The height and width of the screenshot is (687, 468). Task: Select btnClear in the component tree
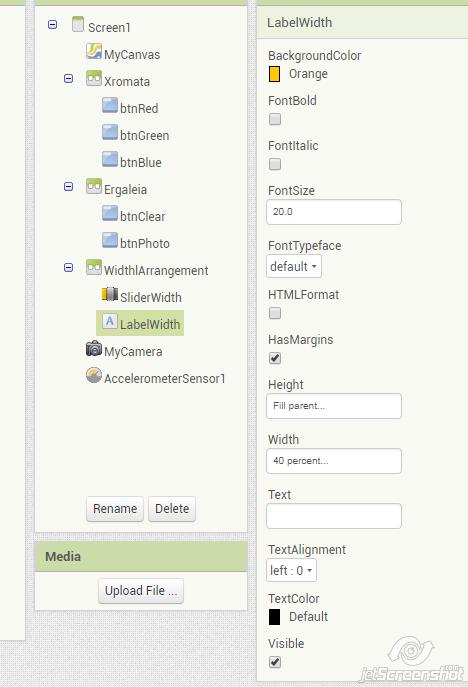click(x=142, y=216)
